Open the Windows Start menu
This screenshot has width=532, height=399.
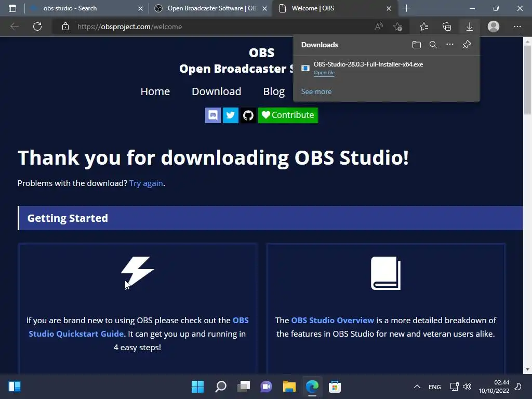coord(197,387)
